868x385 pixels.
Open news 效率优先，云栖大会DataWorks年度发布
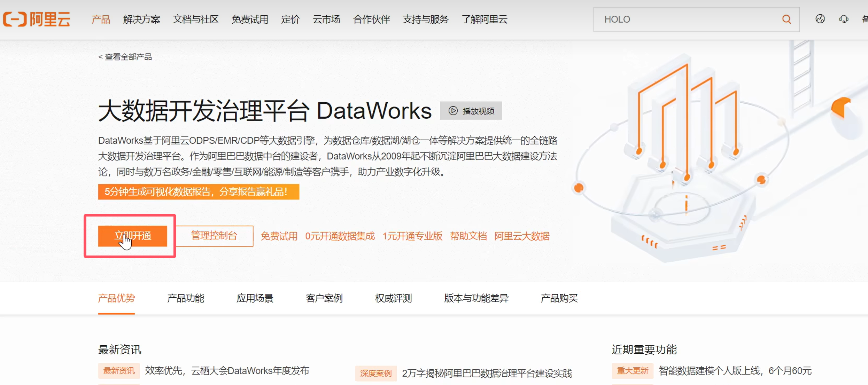[x=227, y=371]
